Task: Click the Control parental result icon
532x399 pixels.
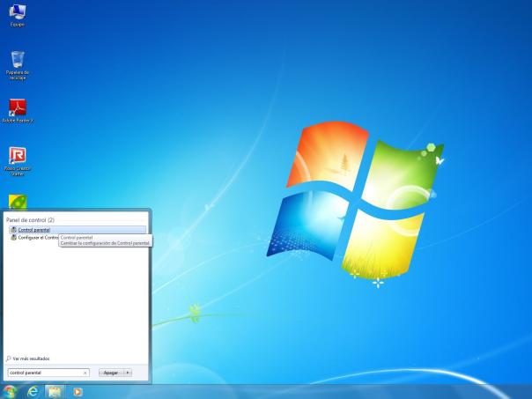Action: coord(12,229)
